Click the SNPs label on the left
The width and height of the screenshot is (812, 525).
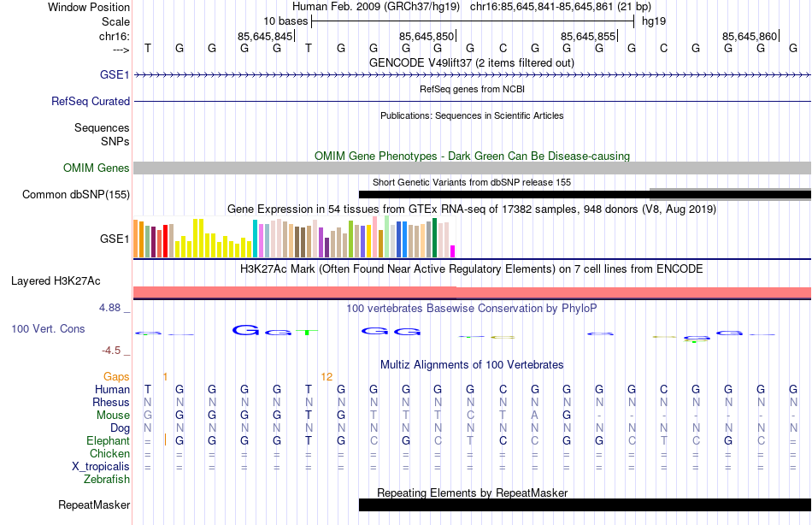point(115,141)
